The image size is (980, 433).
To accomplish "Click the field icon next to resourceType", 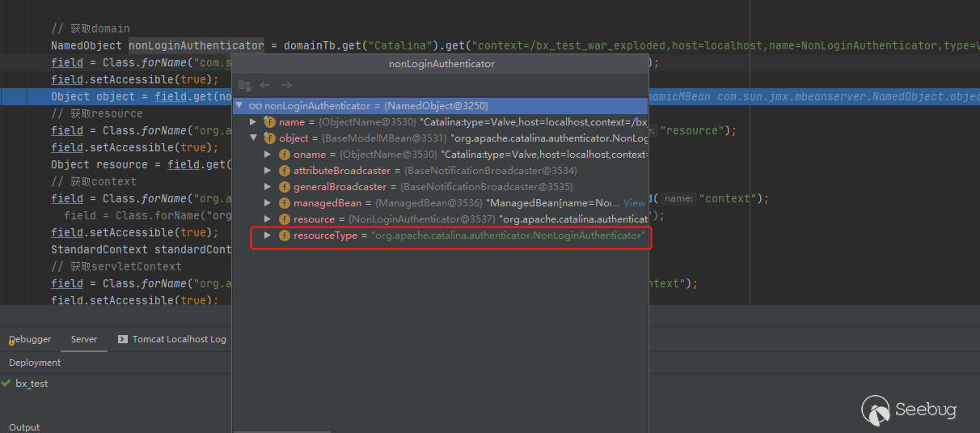I will tap(285, 236).
